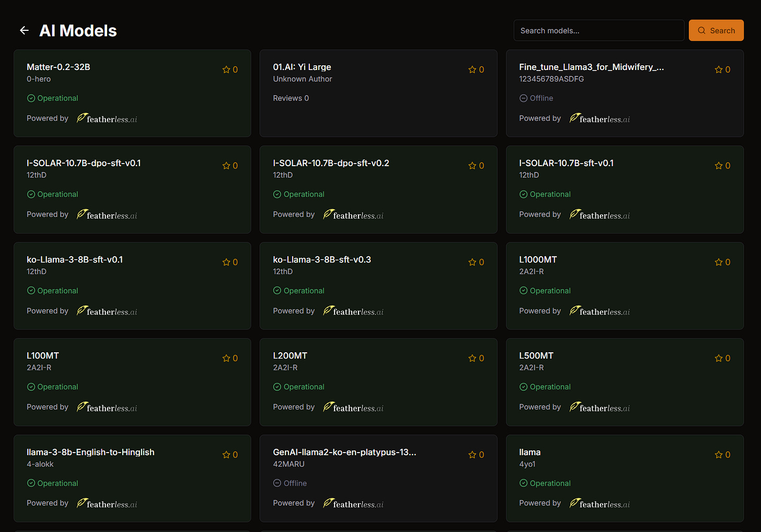Image resolution: width=761 pixels, height=532 pixels.
Task: Click the Operational checkmark icon on L100MT card
Action: click(31, 387)
